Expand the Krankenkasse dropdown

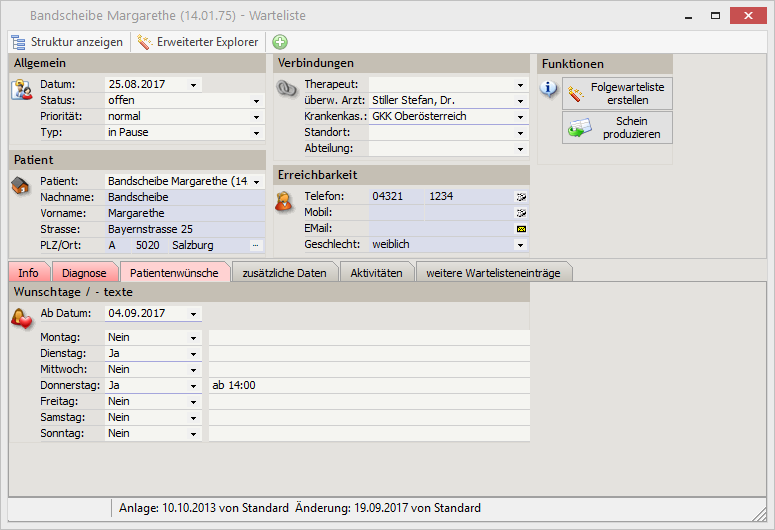pyautogui.click(x=521, y=117)
